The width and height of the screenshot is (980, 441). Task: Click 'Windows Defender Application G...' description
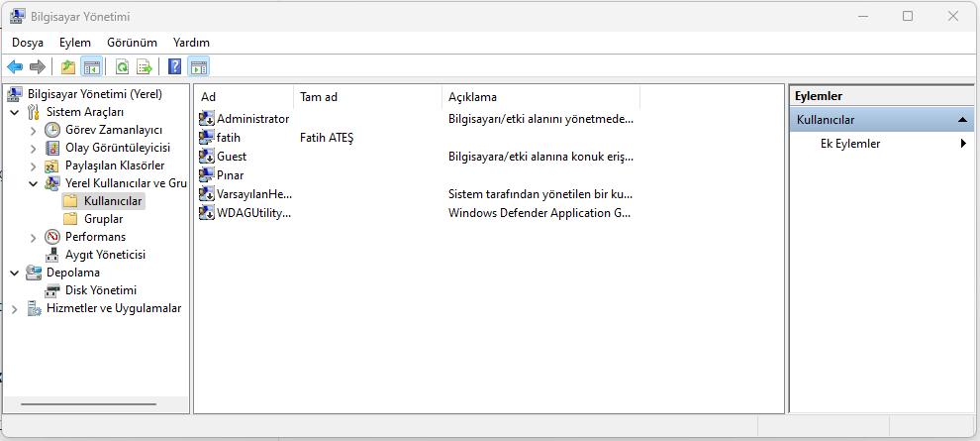(540, 213)
